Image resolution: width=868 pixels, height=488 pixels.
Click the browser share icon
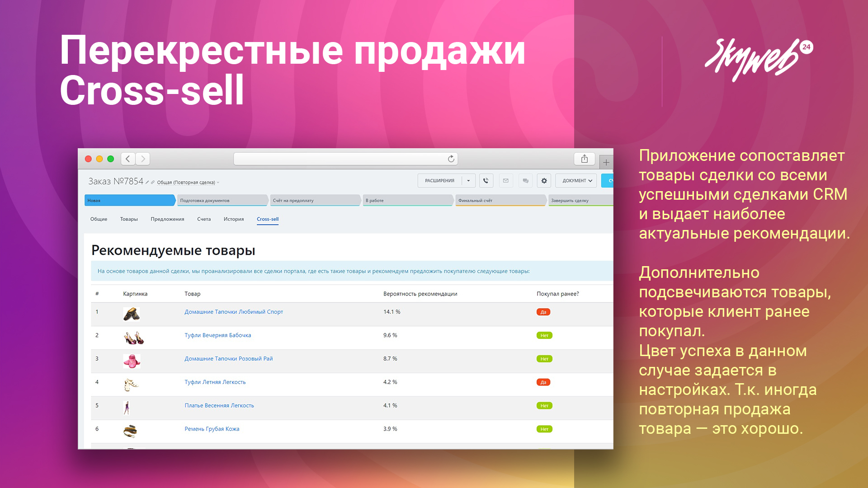[x=584, y=159]
